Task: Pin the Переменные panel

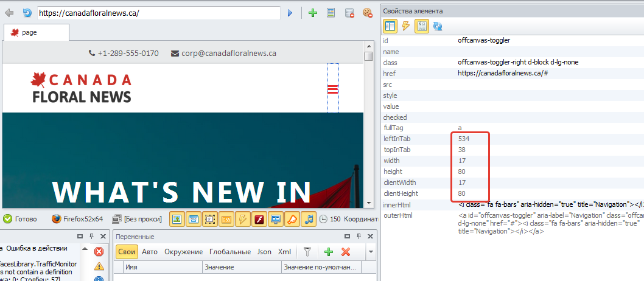Action: click(x=359, y=236)
